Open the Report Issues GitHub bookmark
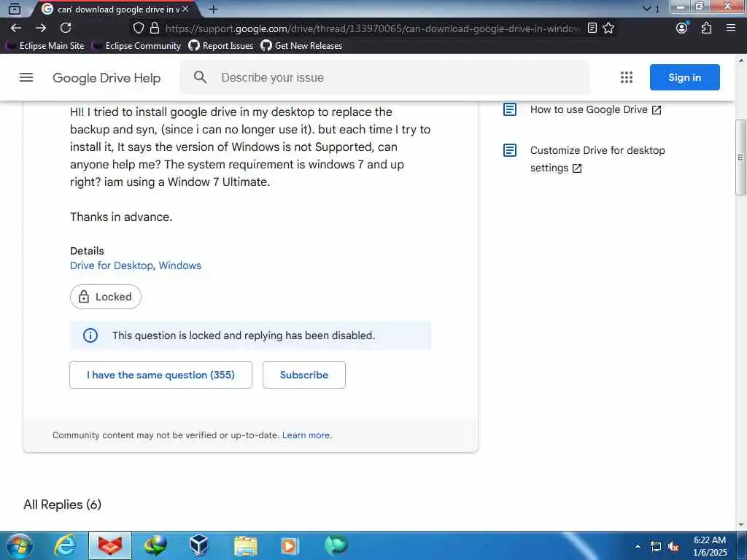The width and height of the screenshot is (747, 560). point(220,46)
